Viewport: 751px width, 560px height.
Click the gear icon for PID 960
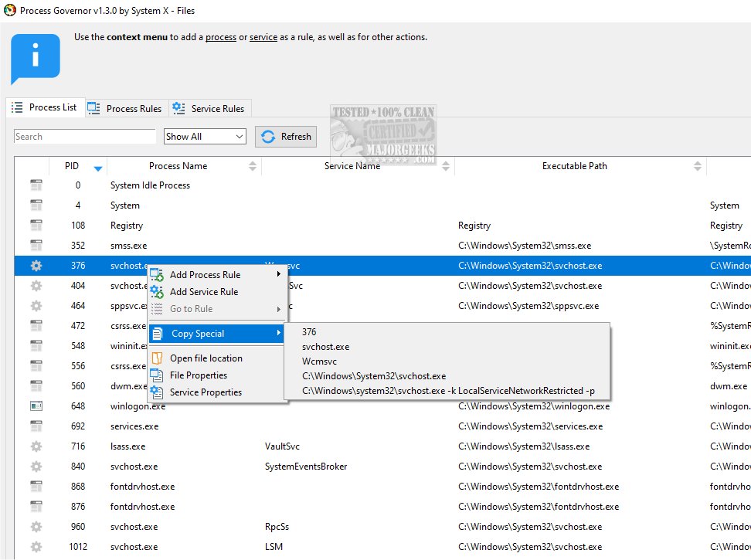tap(36, 527)
